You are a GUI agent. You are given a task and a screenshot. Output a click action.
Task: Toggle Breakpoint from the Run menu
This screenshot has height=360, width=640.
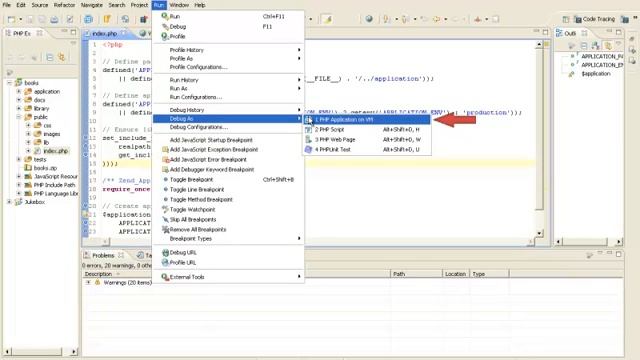pyautogui.click(x=228, y=180)
